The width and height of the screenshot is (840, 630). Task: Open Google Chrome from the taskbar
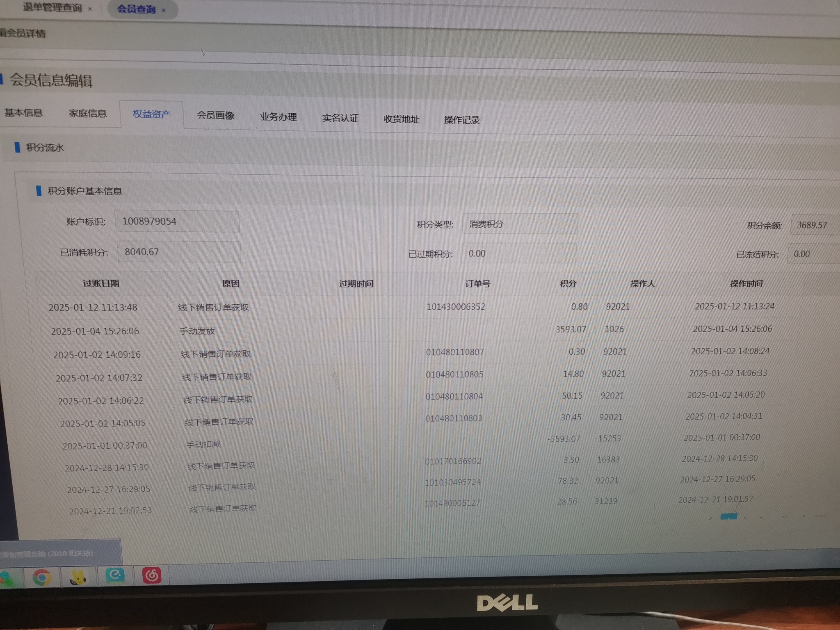tap(41, 577)
